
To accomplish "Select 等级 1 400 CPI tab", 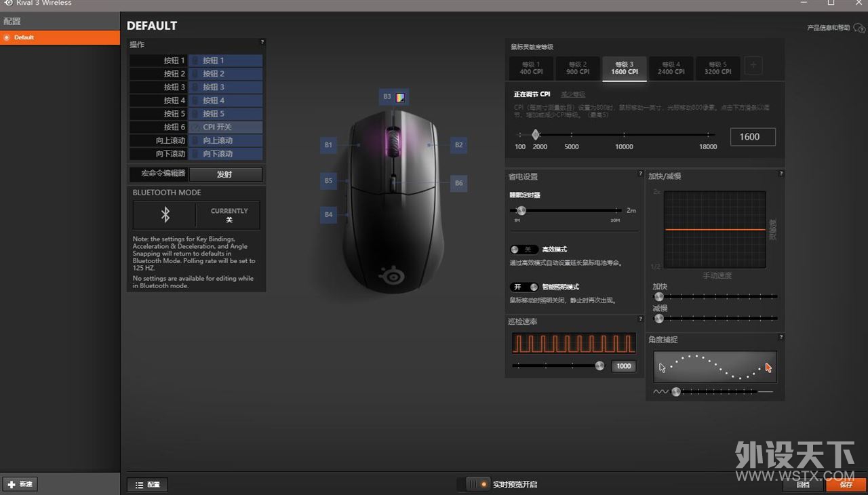I will click(x=531, y=68).
